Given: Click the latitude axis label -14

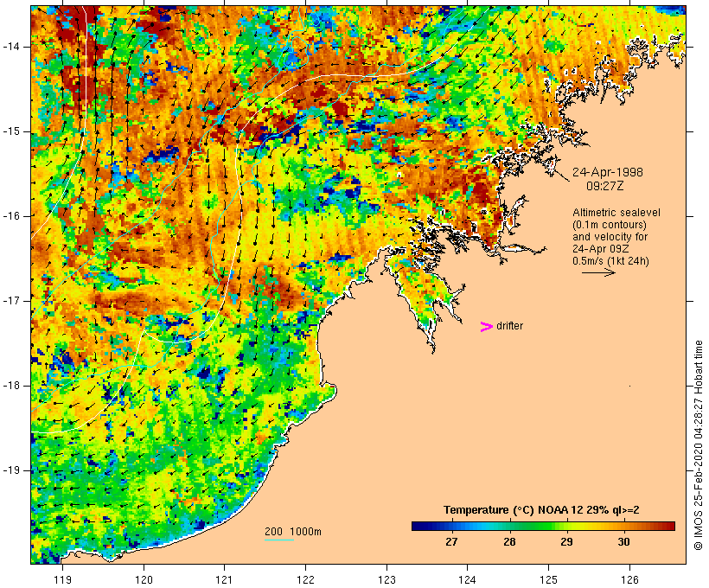Looking at the screenshot, I should point(10,47).
